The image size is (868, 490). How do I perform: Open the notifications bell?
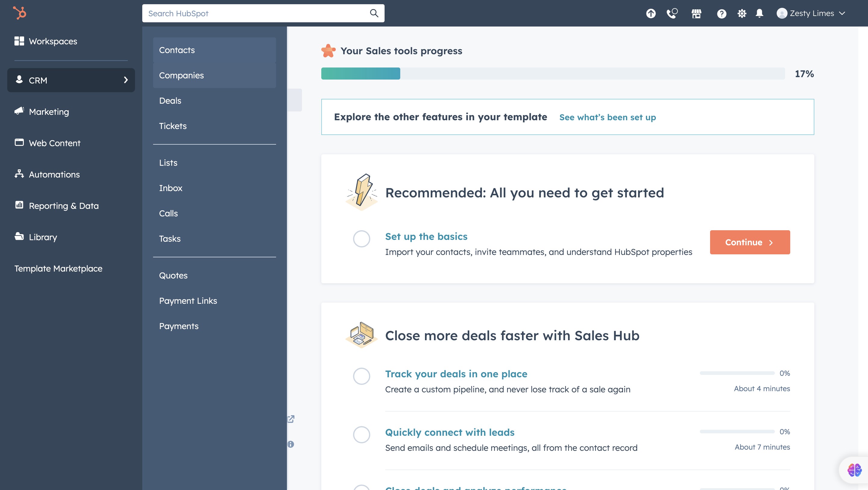click(x=759, y=14)
